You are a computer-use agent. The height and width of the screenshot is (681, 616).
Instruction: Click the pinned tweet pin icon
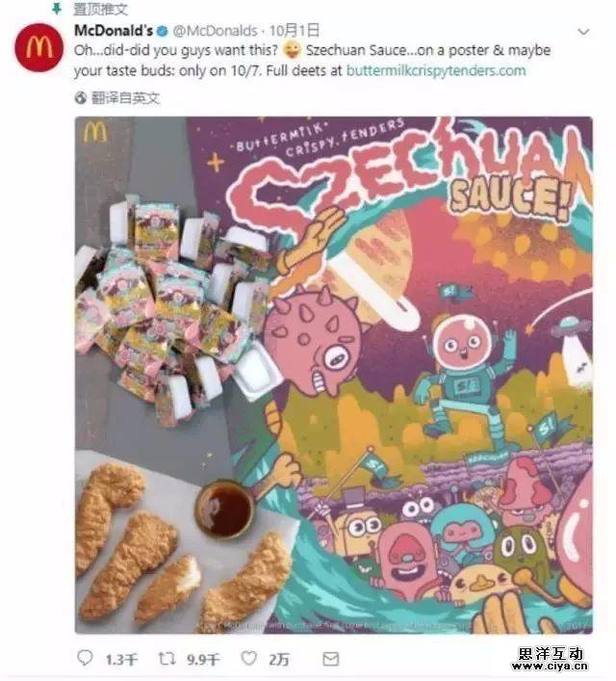[x=57, y=9]
